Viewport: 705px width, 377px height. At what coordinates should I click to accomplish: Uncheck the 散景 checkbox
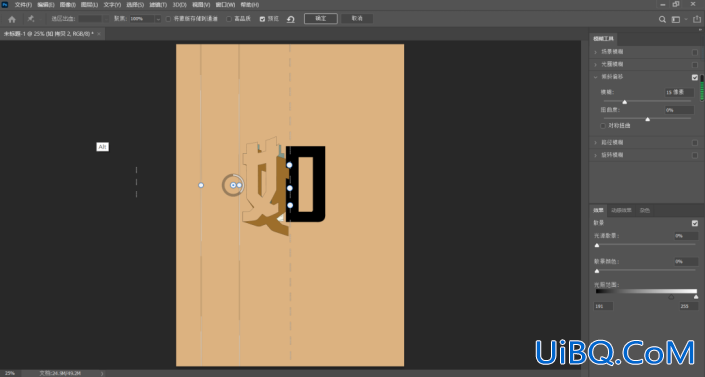point(695,223)
